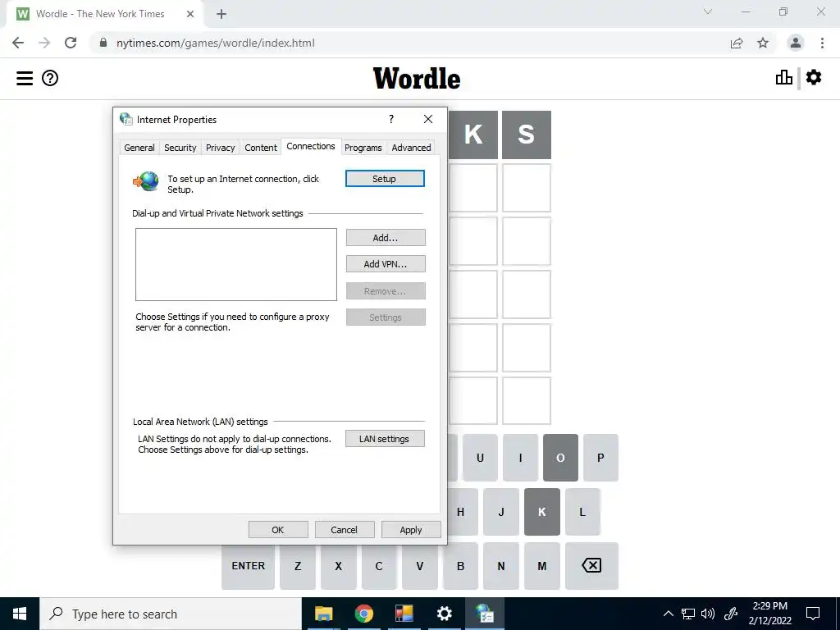Open LAN settings
Viewport: 840px width, 630px height.
pos(385,439)
